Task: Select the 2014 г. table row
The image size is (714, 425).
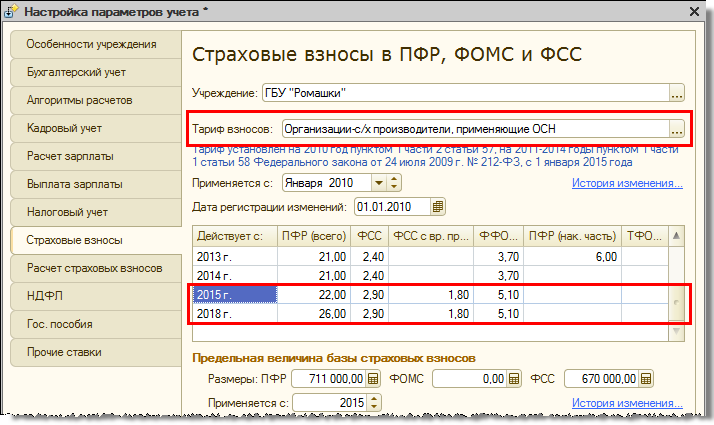Action: (430, 276)
